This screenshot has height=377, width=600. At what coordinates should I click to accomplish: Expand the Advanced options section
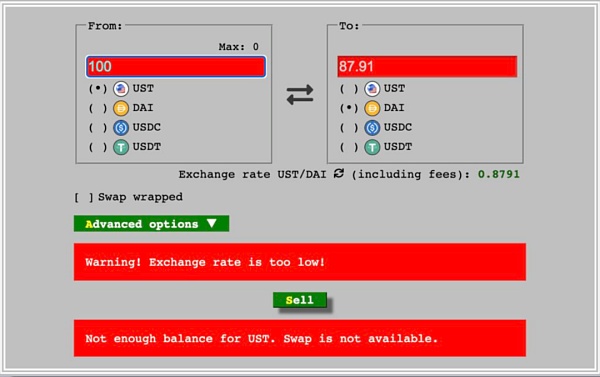click(152, 224)
